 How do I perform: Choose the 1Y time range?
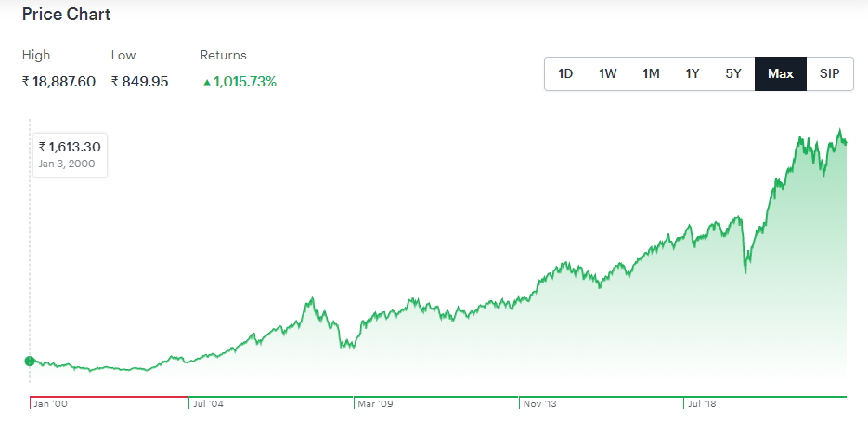click(693, 74)
